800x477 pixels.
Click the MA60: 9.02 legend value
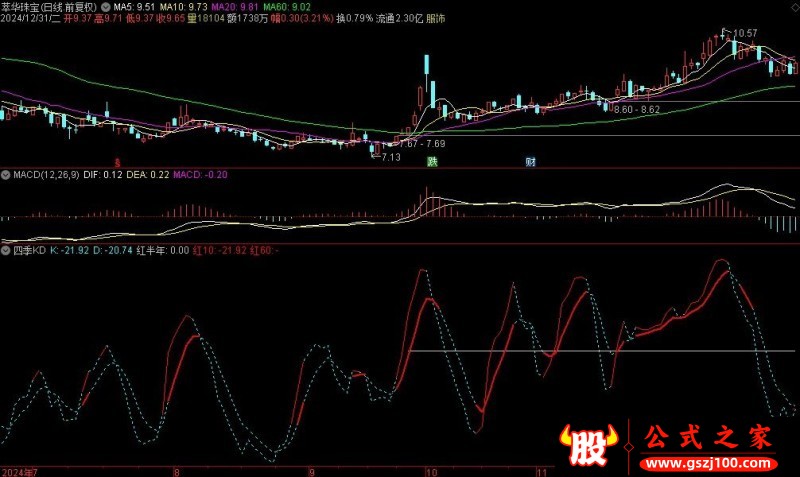pyautogui.click(x=287, y=7)
